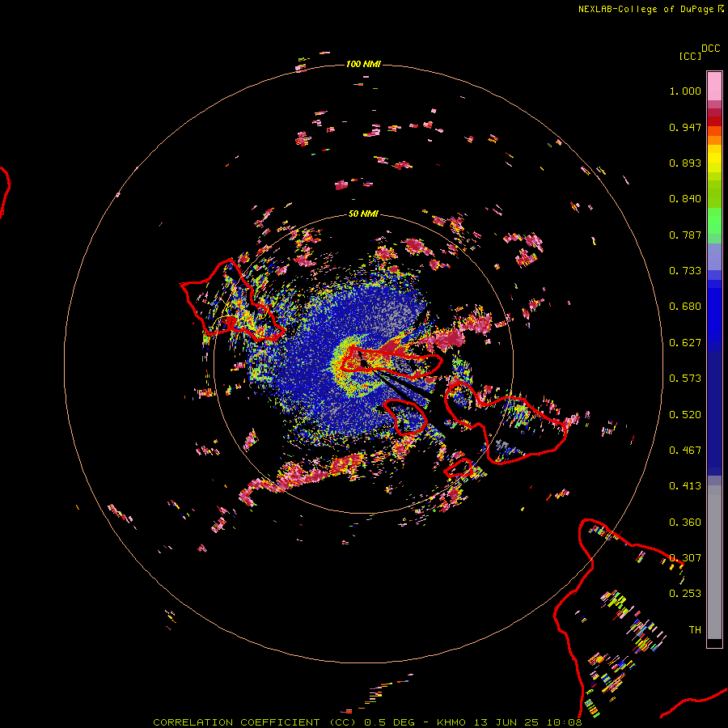Click the gray band of the color scale
728x728 pixels.
[714, 562]
